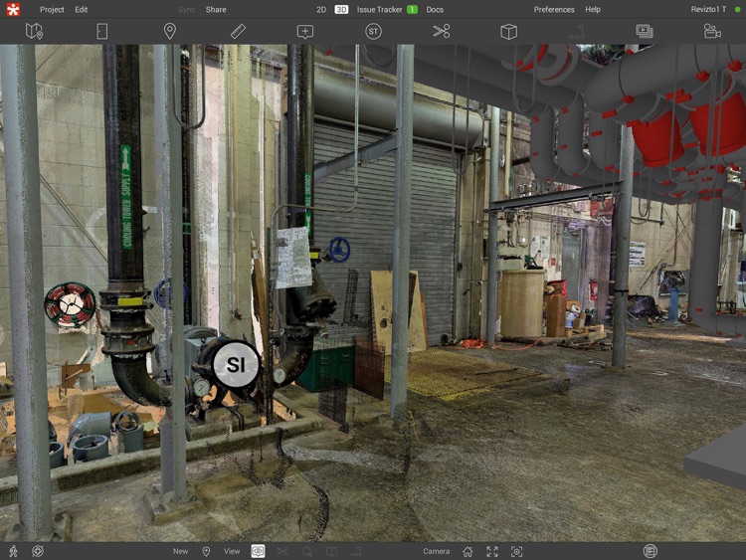Open the Project menu
This screenshot has height=560, width=746.
pos(52,10)
